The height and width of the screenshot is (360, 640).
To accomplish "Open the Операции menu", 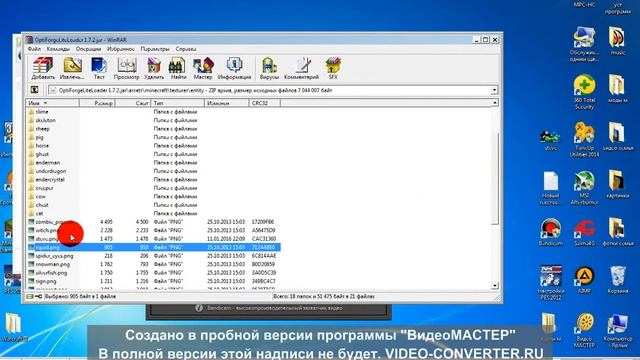I will (x=88, y=49).
